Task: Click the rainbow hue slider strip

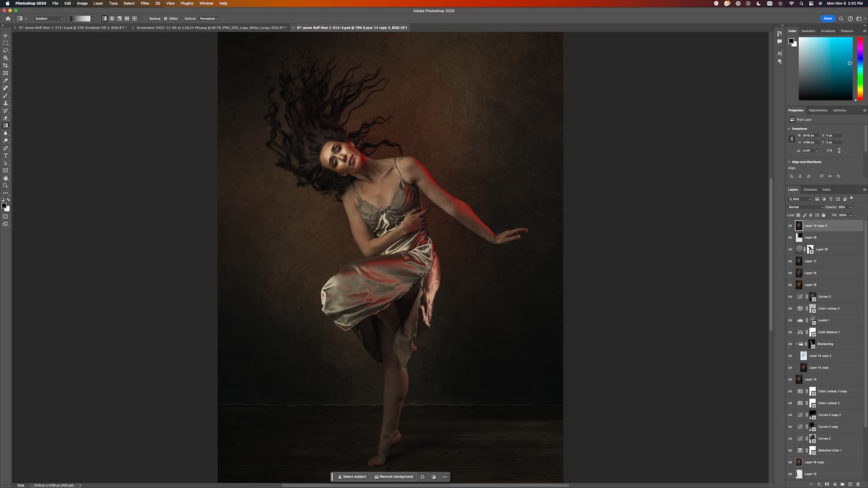Action: (x=860, y=68)
